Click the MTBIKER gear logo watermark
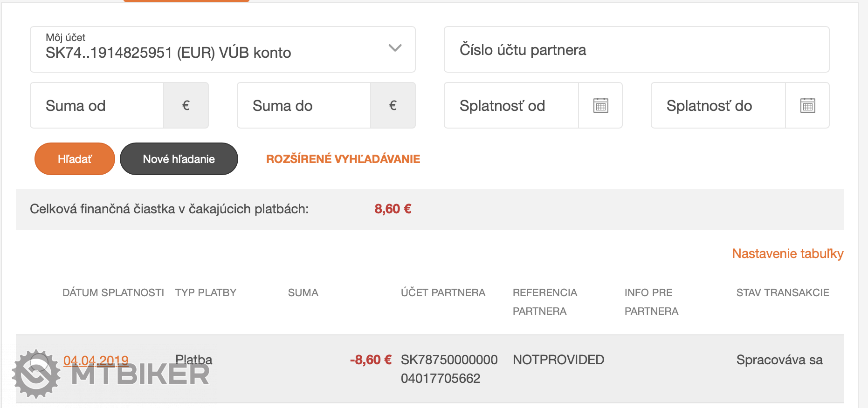The width and height of the screenshot is (868, 408). (x=36, y=374)
